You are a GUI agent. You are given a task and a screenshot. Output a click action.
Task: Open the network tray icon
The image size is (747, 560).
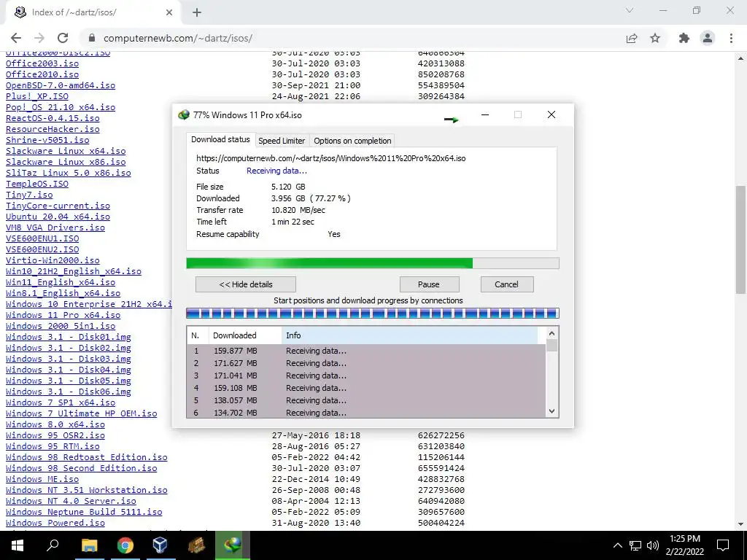tap(635, 545)
